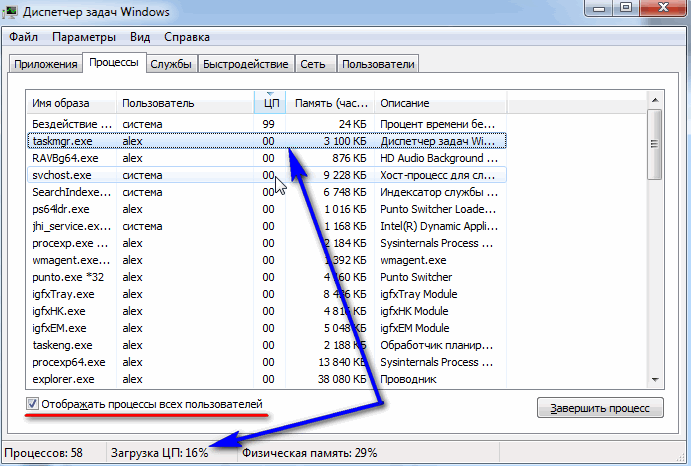Sort by Память column header
691x466 pixels.
click(330, 103)
